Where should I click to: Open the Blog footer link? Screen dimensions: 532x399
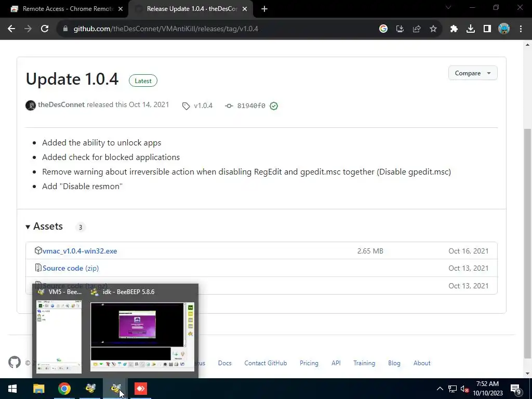pos(394,363)
